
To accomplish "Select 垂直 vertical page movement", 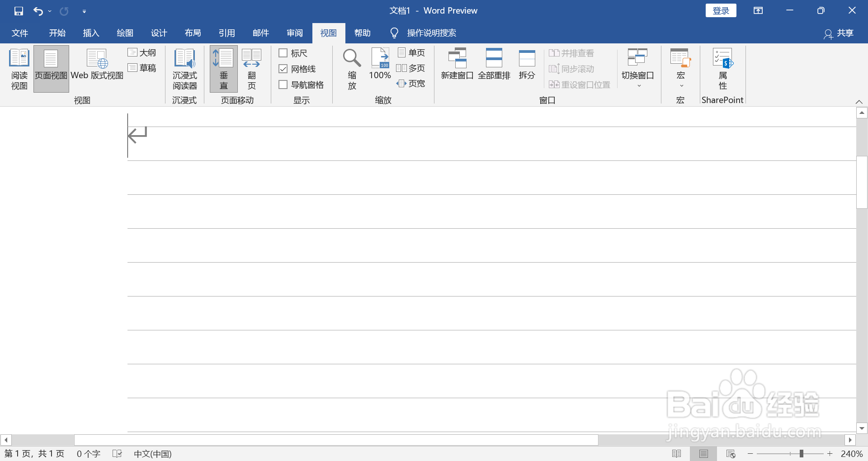I will click(224, 69).
